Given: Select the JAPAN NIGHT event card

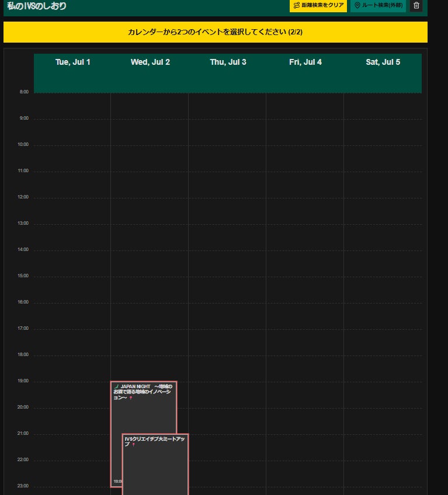Looking at the screenshot, I should pyautogui.click(x=144, y=407).
